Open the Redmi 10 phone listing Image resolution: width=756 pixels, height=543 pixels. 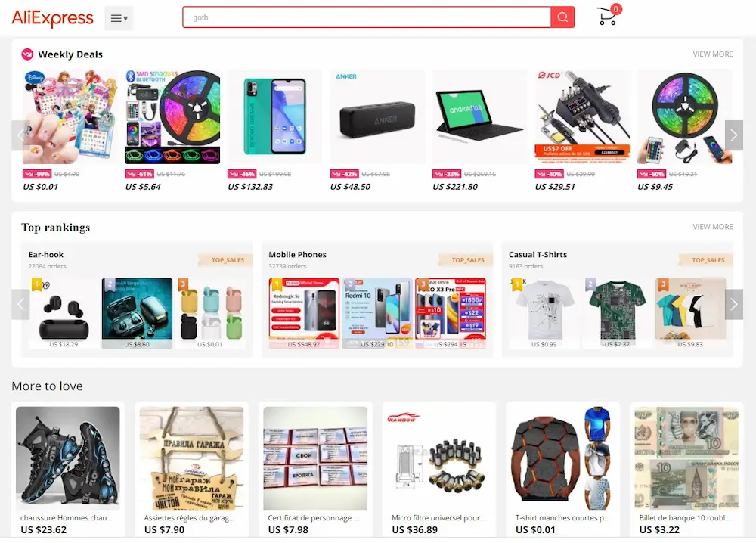[377, 313]
